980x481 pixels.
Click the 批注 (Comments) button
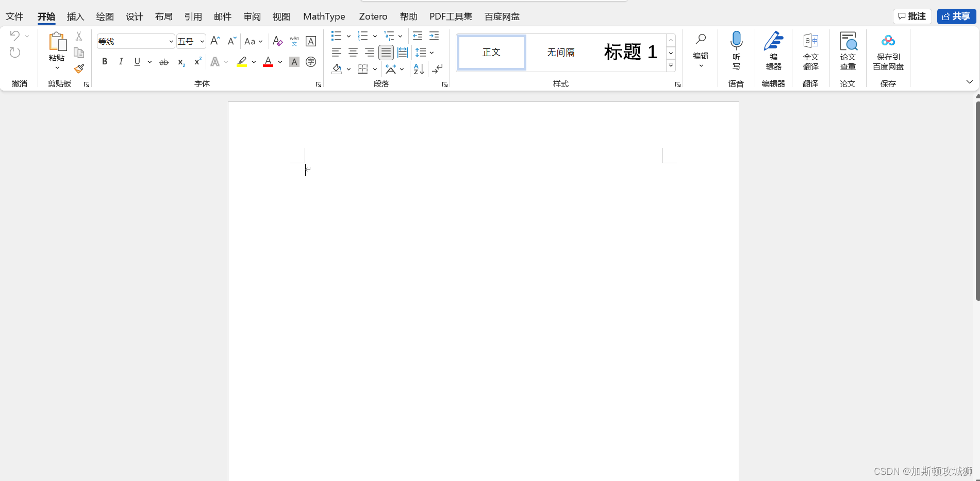[911, 16]
